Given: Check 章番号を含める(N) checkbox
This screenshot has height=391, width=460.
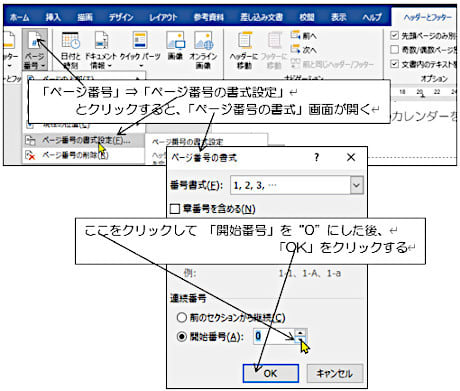Looking at the screenshot, I should pos(175,209).
